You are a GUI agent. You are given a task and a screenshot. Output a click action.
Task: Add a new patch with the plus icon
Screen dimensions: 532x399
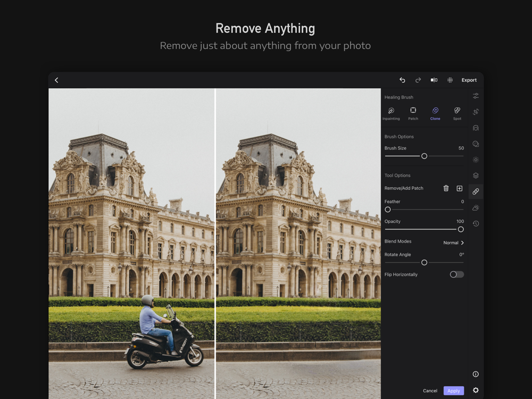coord(460,188)
